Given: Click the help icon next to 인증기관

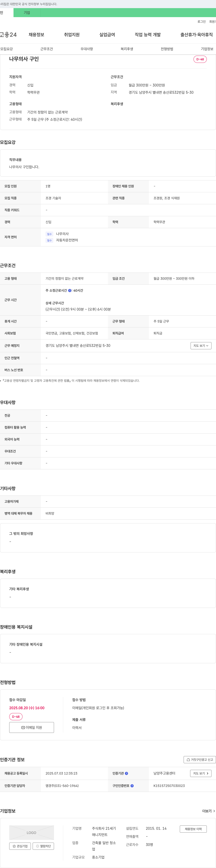Looking at the screenshot, I should (x=126, y=773).
